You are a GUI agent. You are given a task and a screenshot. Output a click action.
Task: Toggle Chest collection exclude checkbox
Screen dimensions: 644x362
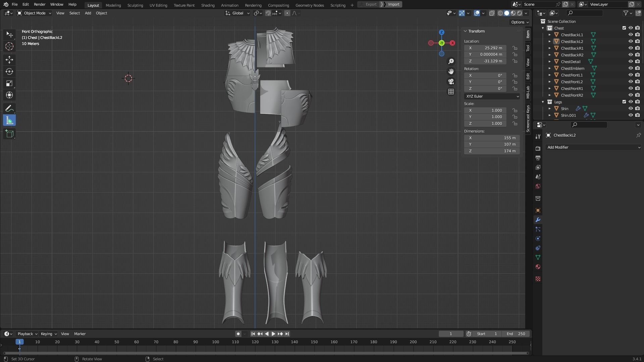point(624,28)
